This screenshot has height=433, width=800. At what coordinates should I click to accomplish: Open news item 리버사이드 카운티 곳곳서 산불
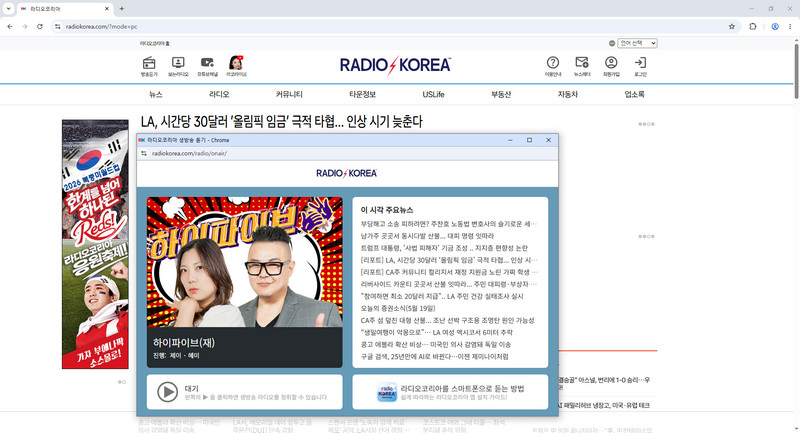click(x=448, y=284)
